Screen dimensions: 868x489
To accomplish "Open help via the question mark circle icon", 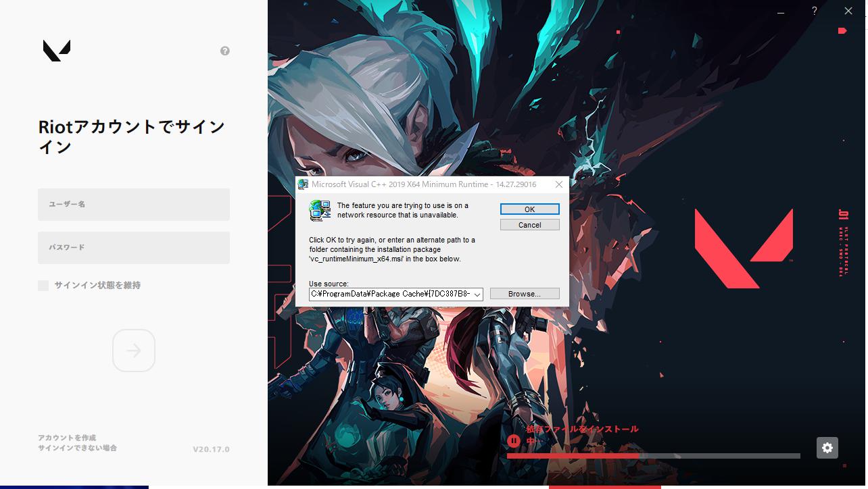I will click(x=225, y=51).
